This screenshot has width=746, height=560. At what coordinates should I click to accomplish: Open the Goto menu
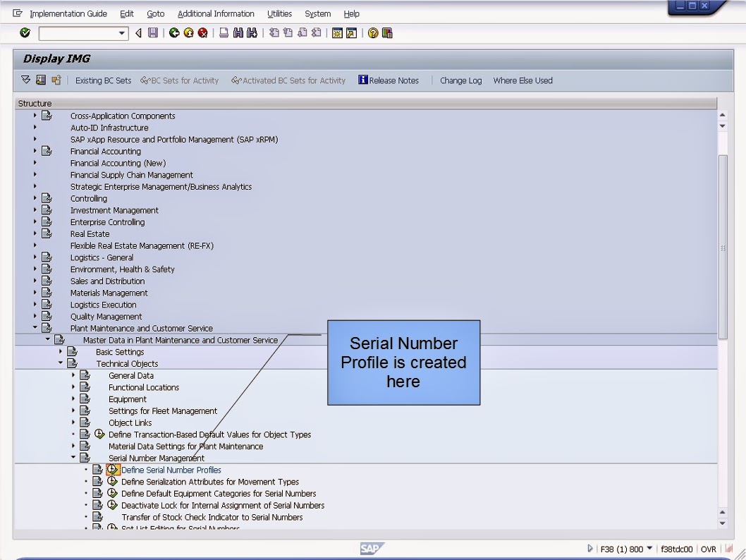(x=155, y=13)
